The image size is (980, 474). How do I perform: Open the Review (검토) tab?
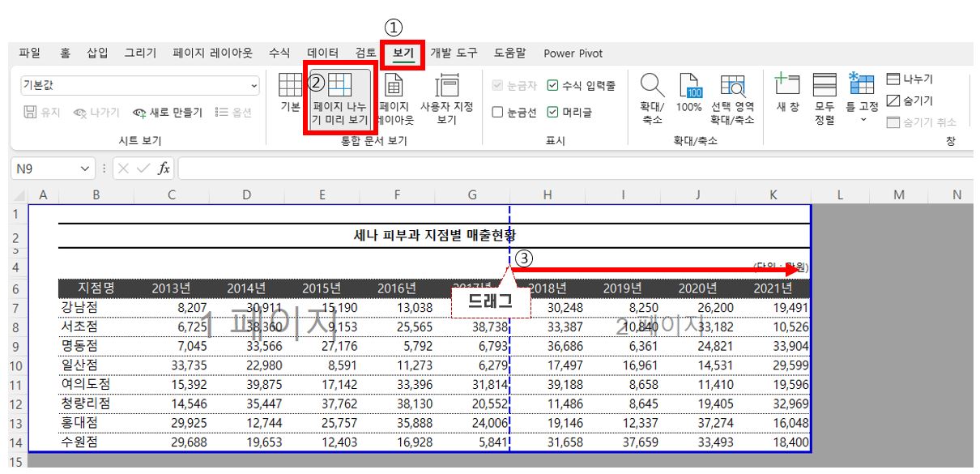click(366, 53)
